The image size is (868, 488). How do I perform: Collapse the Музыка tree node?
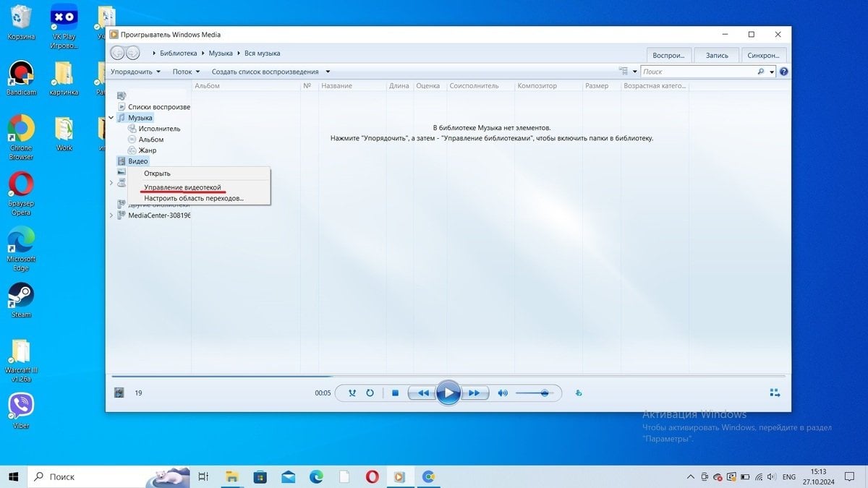click(111, 117)
